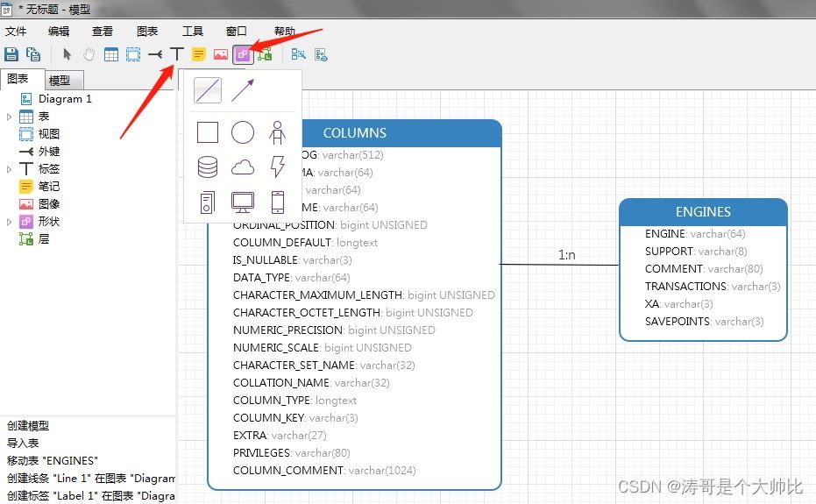Choose the arrow line shape
This screenshot has width=816, height=504.
(x=243, y=90)
